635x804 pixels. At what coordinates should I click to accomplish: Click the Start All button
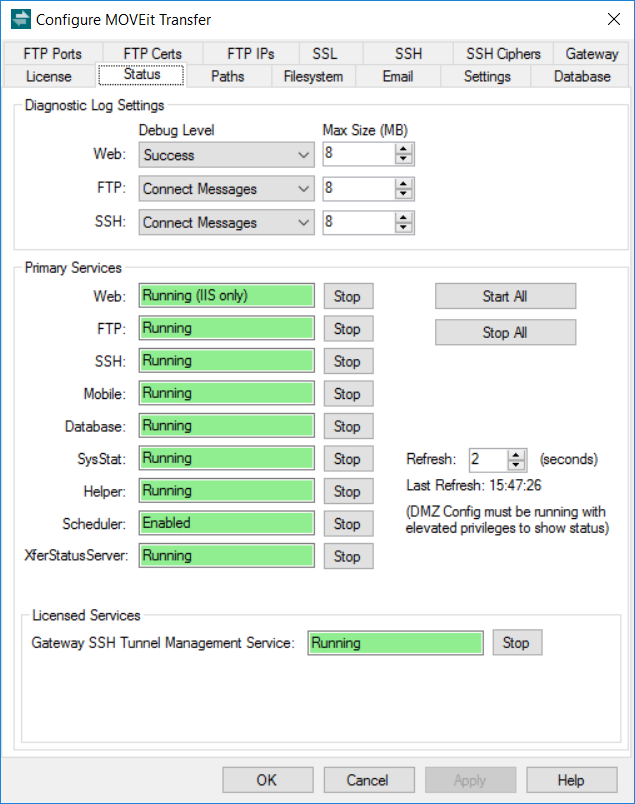tap(505, 296)
